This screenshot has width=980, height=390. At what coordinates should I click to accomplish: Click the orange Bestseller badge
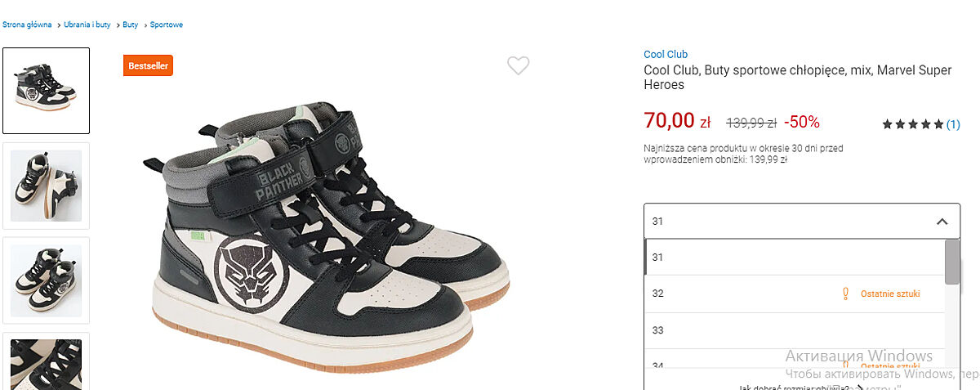(x=148, y=66)
